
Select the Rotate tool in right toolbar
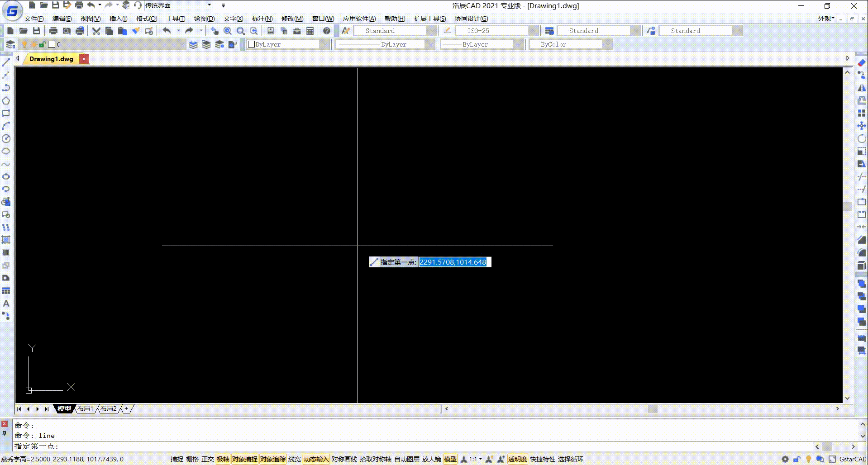[862, 138]
